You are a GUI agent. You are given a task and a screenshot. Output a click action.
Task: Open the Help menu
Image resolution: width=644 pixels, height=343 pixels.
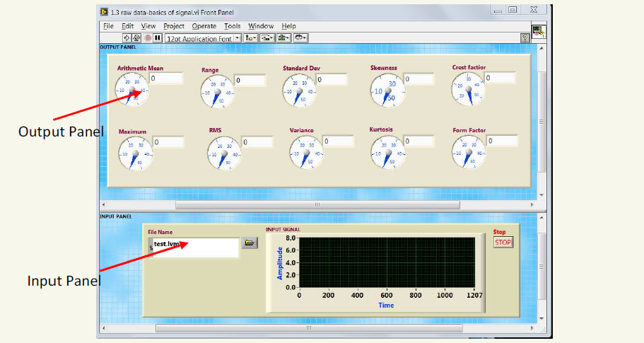[288, 26]
